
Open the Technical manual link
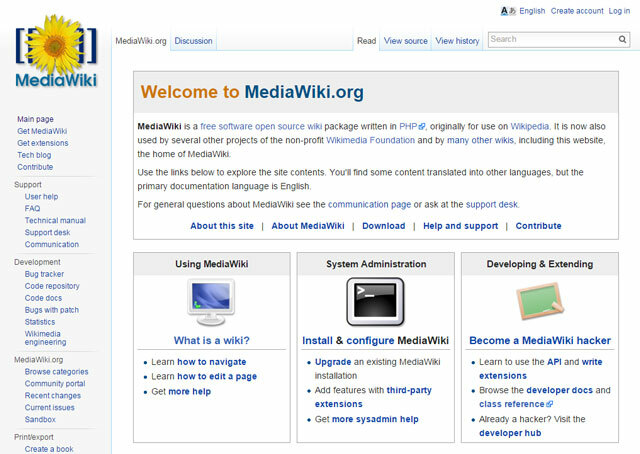tap(55, 220)
